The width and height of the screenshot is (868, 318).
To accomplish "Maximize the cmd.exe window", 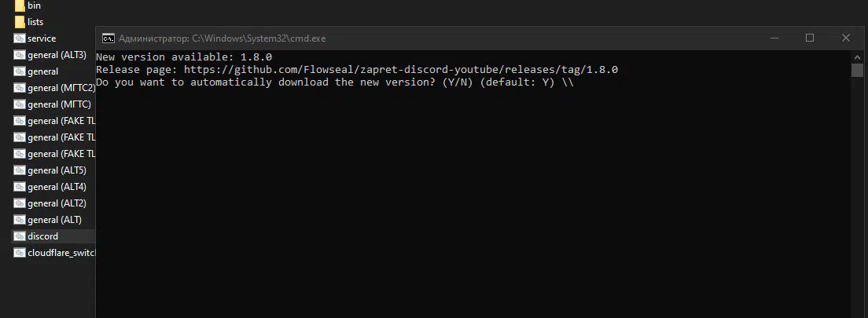I will (810, 38).
